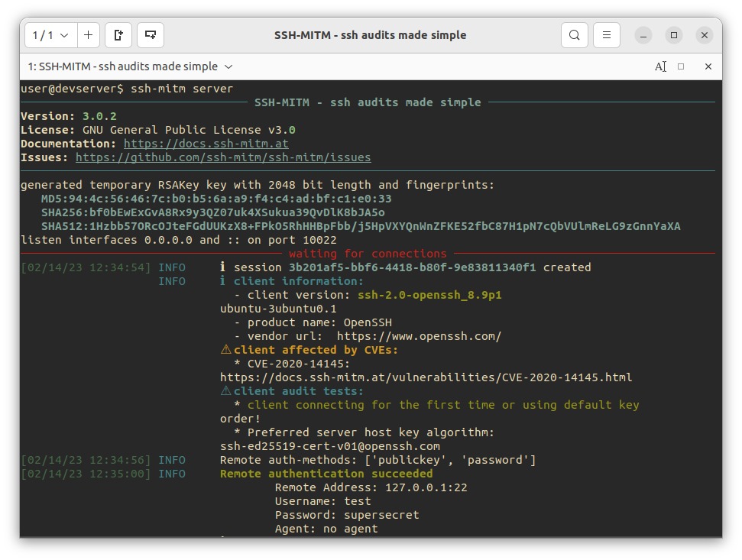
Task: Close the terminal window
Action: (704, 35)
